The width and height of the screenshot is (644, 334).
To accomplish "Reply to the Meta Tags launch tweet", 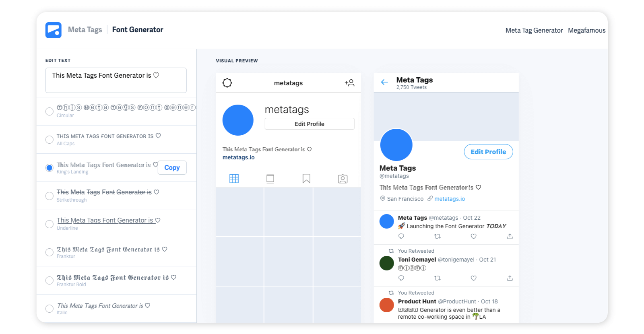I will coord(401,236).
